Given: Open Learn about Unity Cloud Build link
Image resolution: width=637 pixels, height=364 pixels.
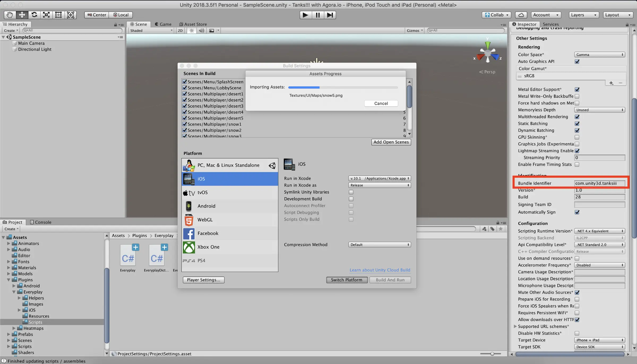Looking at the screenshot, I should coord(380,270).
